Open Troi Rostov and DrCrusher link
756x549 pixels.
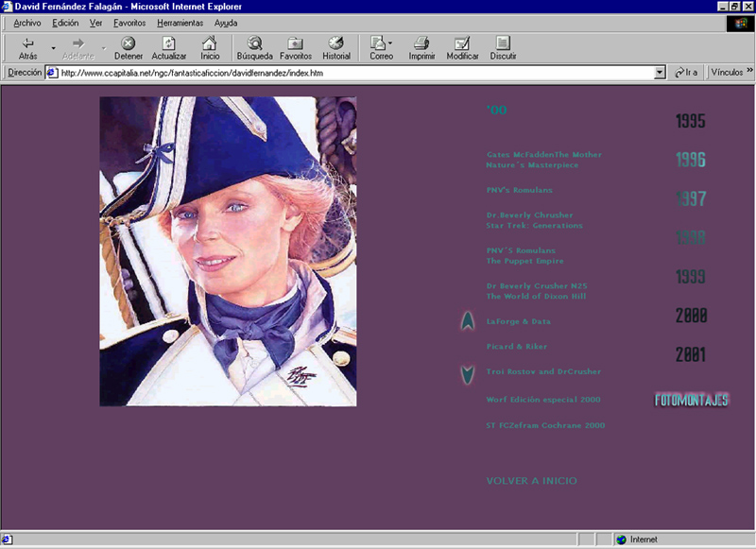(x=543, y=371)
